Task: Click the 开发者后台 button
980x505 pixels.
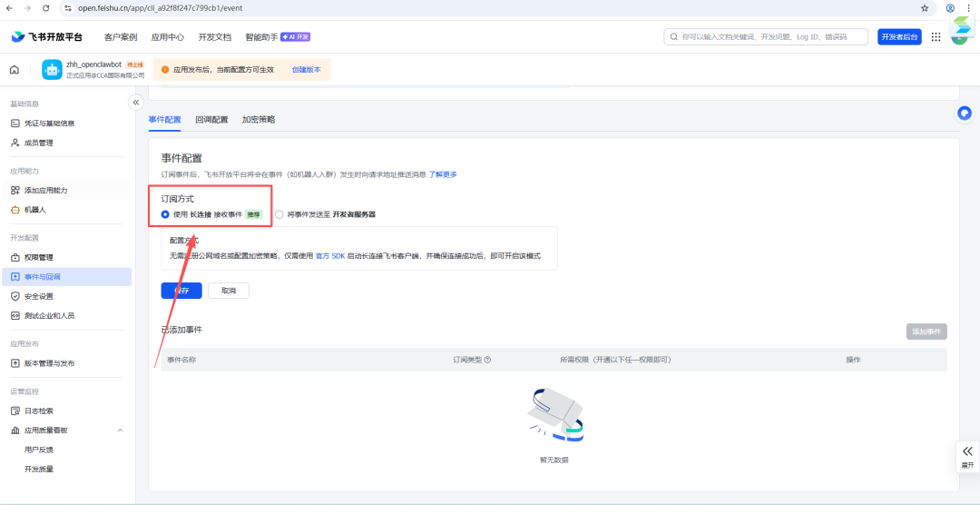Action: 899,37
